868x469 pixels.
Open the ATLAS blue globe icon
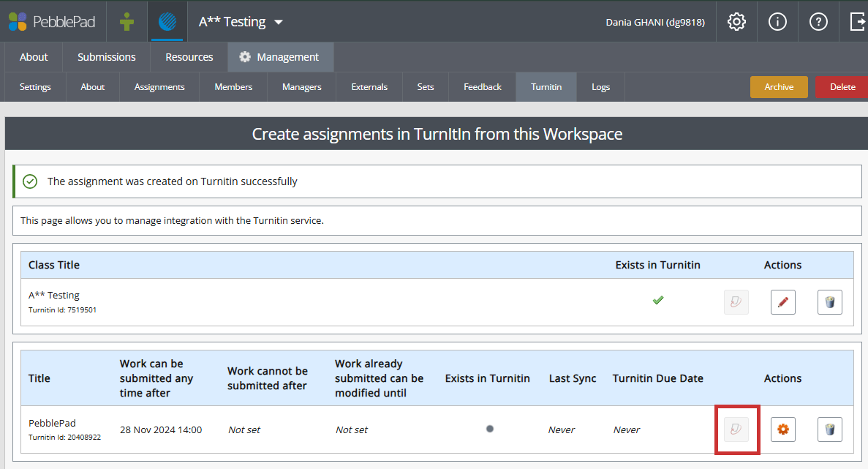point(167,22)
